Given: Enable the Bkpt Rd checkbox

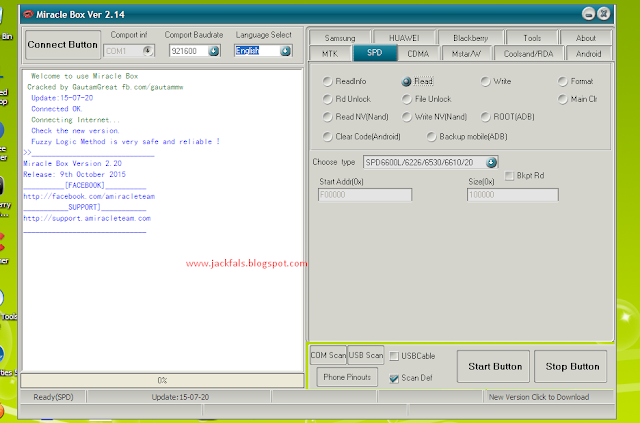Looking at the screenshot, I should [509, 176].
